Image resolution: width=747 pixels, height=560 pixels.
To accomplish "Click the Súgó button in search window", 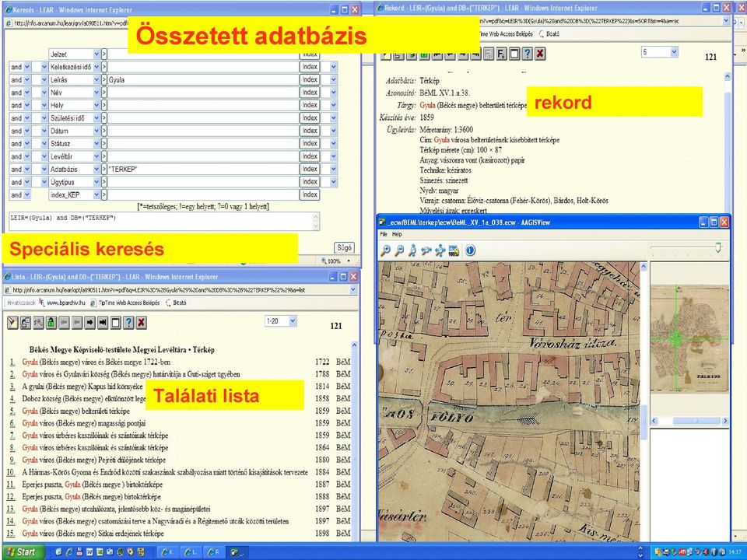I will tap(344, 247).
